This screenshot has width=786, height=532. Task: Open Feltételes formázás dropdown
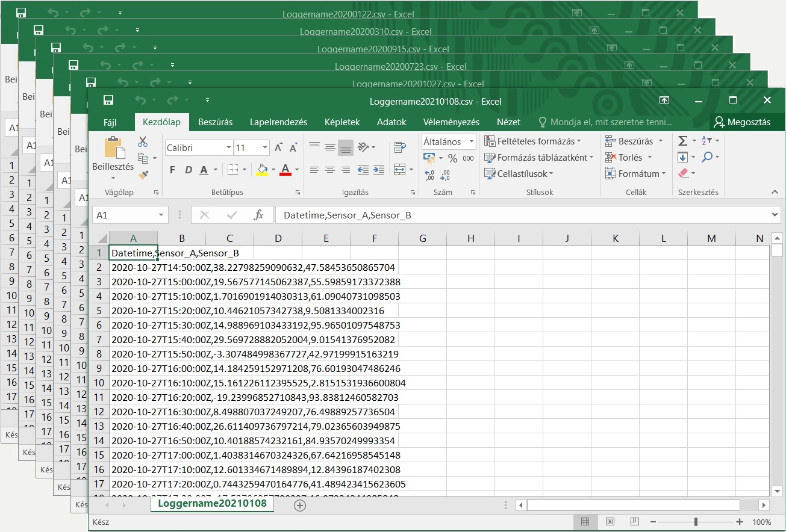pyautogui.click(x=532, y=141)
